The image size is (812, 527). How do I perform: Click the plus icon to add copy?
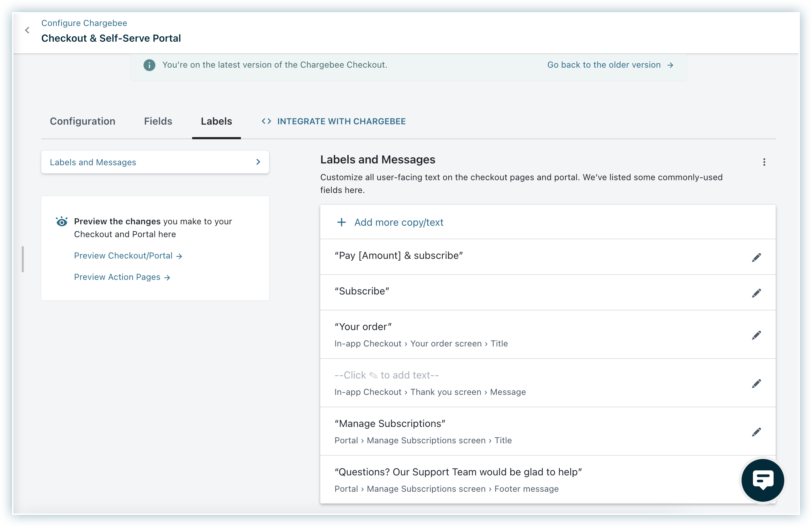[341, 222]
